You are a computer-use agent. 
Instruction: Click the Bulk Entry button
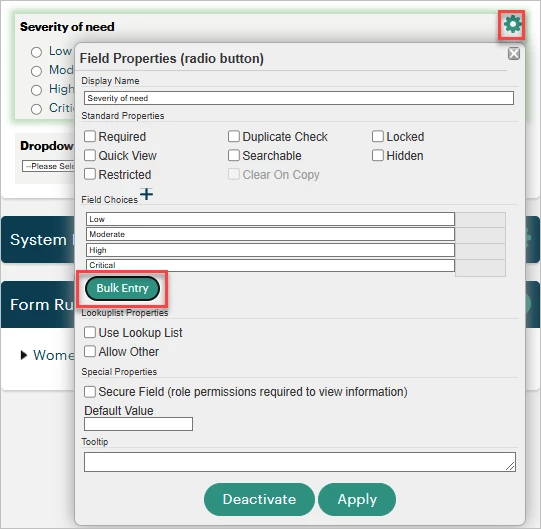(x=122, y=288)
